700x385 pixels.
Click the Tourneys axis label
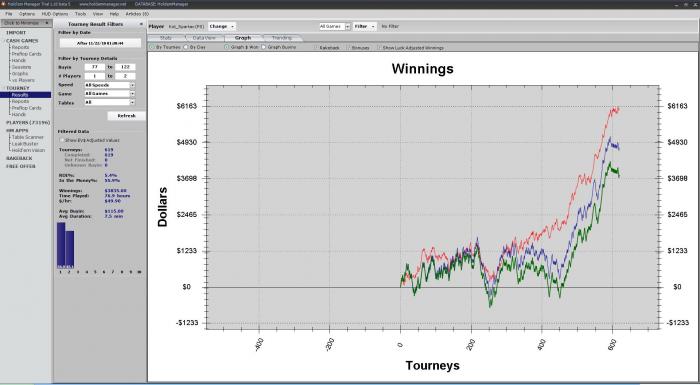432,365
